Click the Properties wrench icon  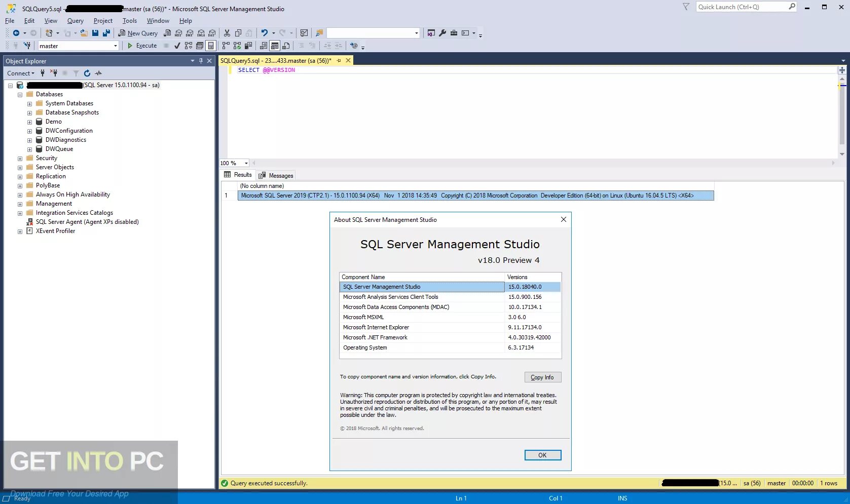coord(442,33)
